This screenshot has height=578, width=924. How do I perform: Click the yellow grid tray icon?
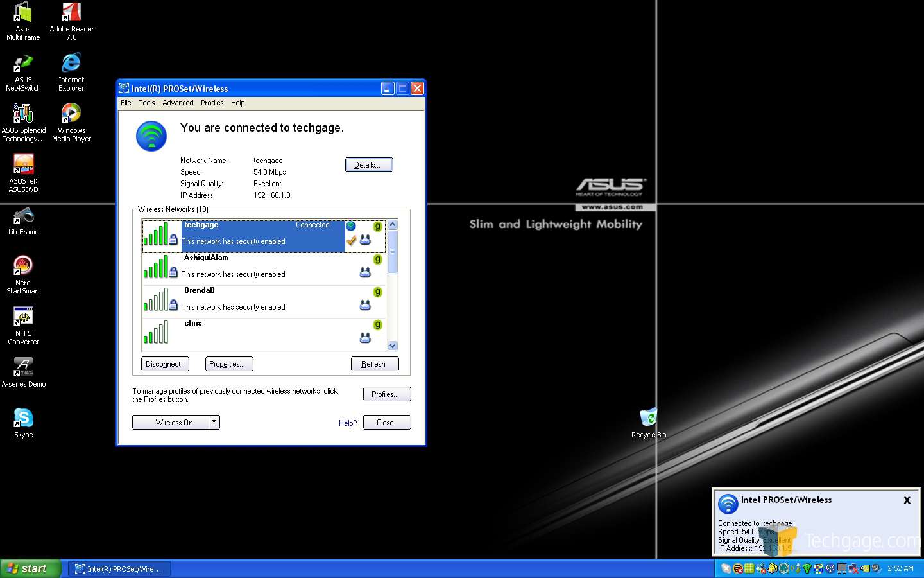(749, 568)
